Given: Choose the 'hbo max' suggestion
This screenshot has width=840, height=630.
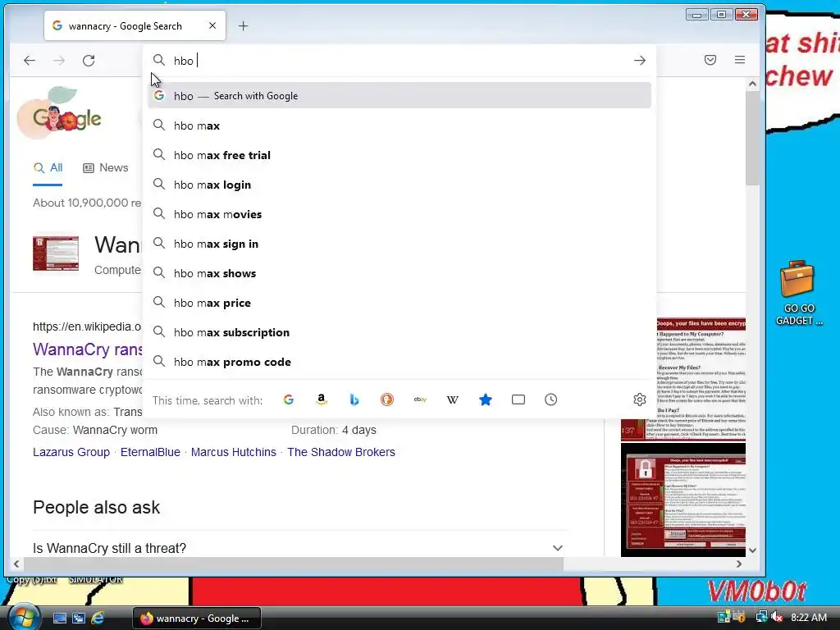Looking at the screenshot, I should click(399, 126).
